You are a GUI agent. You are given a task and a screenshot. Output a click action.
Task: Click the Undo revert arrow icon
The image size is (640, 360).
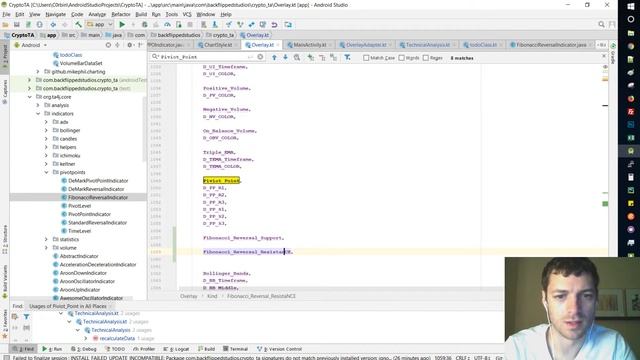point(274,24)
